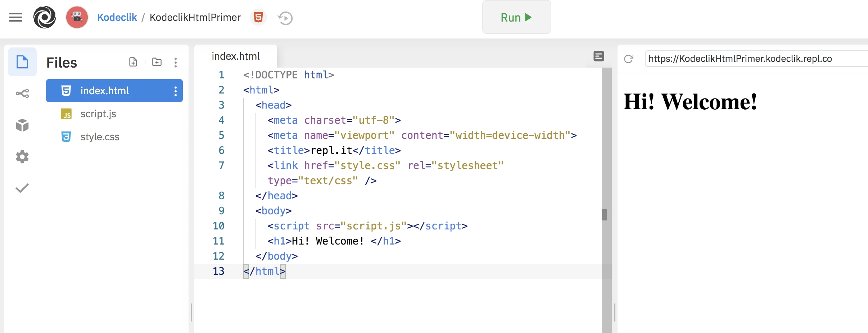Image resolution: width=868 pixels, height=333 pixels.
Task: Click line number 1 in gutter
Action: pos(221,75)
